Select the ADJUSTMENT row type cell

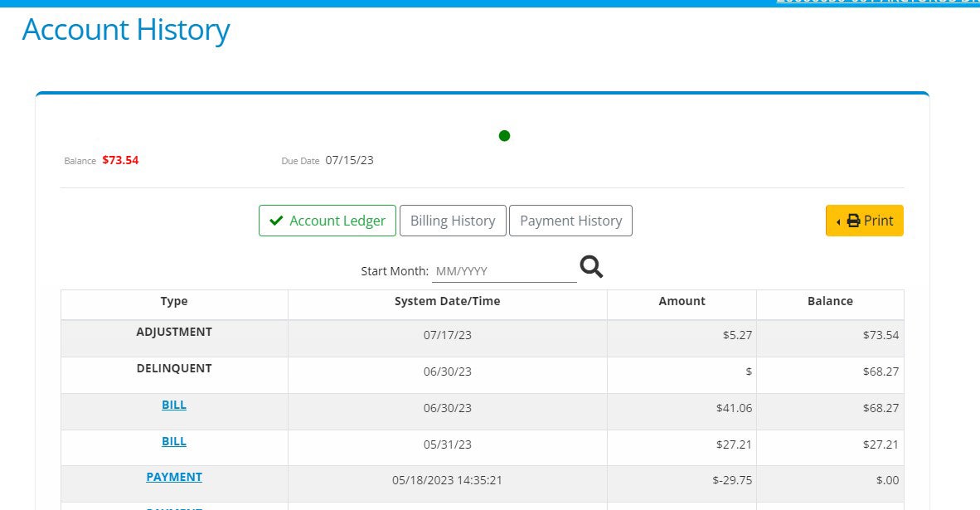[174, 333]
